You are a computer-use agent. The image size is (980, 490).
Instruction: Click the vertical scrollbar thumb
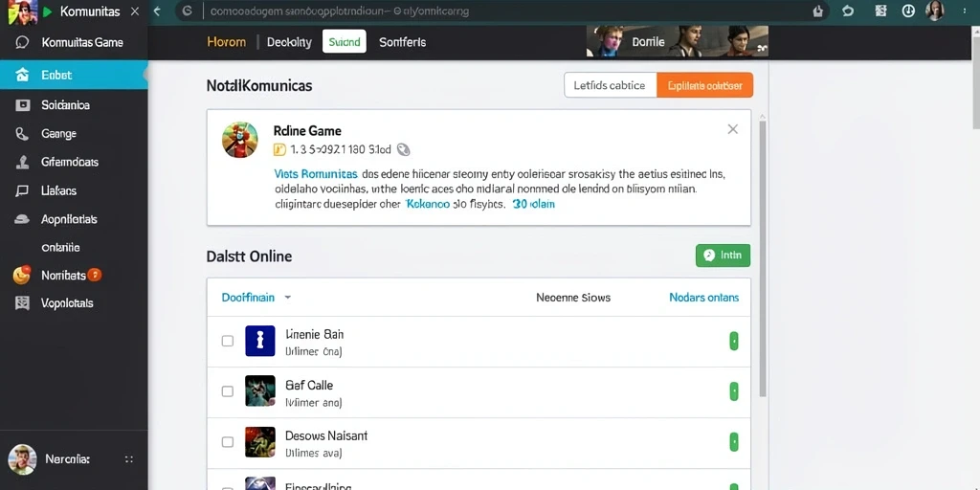pos(763,256)
